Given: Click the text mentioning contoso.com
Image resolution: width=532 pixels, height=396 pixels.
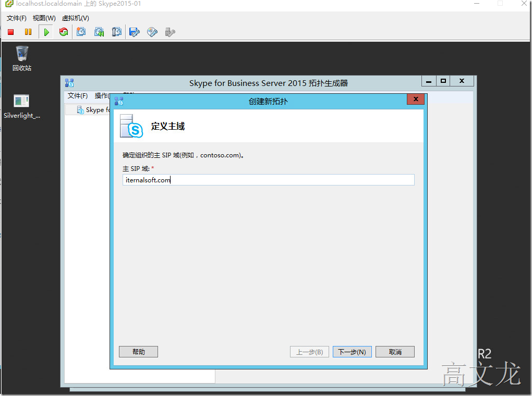Looking at the screenshot, I should tap(184, 155).
